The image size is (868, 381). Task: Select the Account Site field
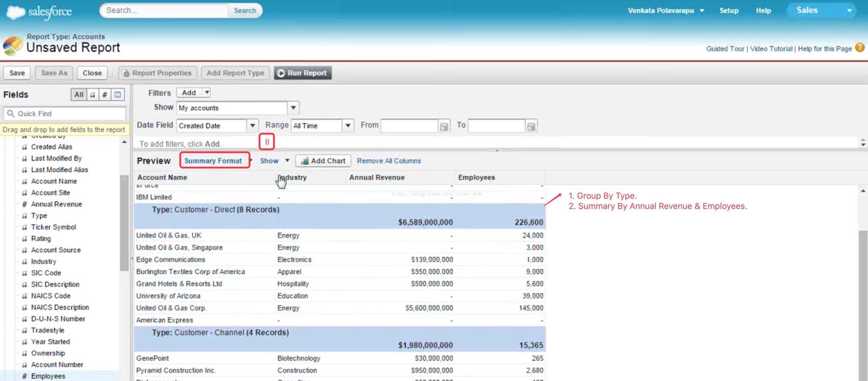pos(50,193)
